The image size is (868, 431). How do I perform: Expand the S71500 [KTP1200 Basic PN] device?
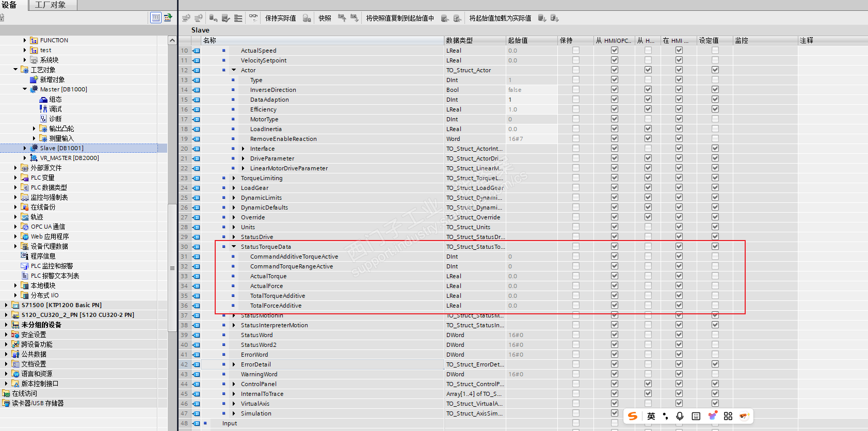click(6, 305)
